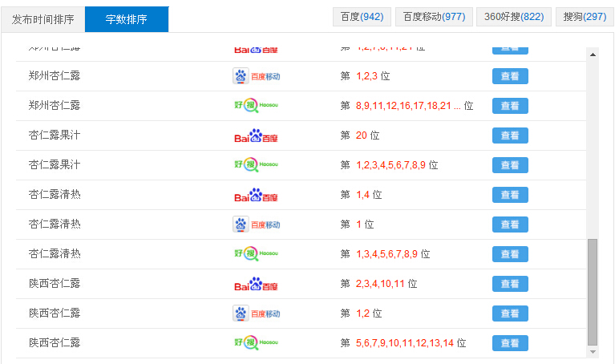The image size is (615, 364).
Task: Select keyword 陕西杏仁露 in Haosou row
Action: click(55, 343)
